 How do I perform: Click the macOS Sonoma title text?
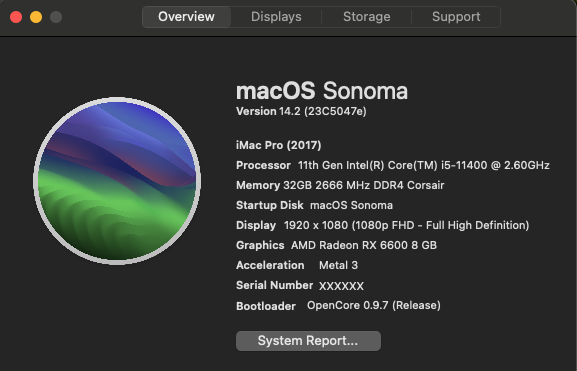(322, 91)
